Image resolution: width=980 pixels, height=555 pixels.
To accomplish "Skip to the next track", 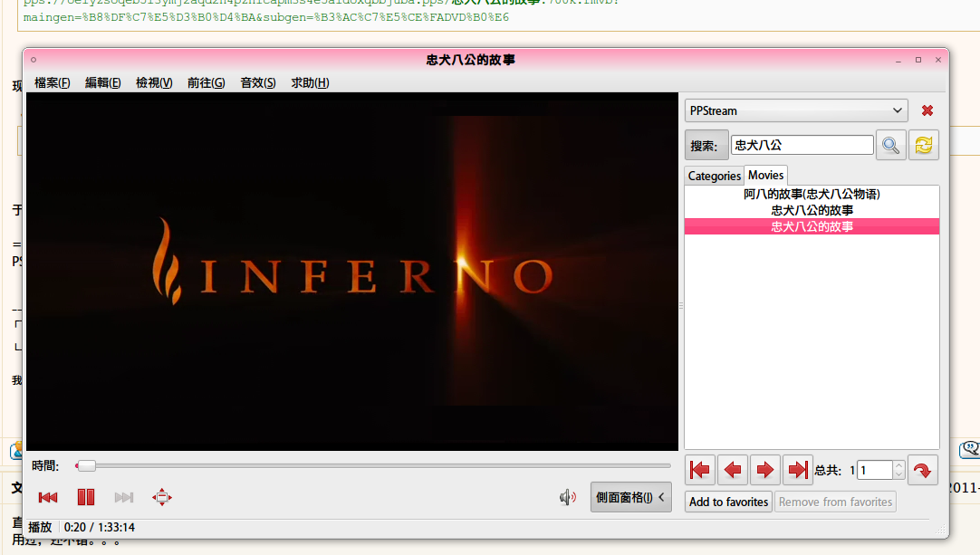I will tap(124, 497).
